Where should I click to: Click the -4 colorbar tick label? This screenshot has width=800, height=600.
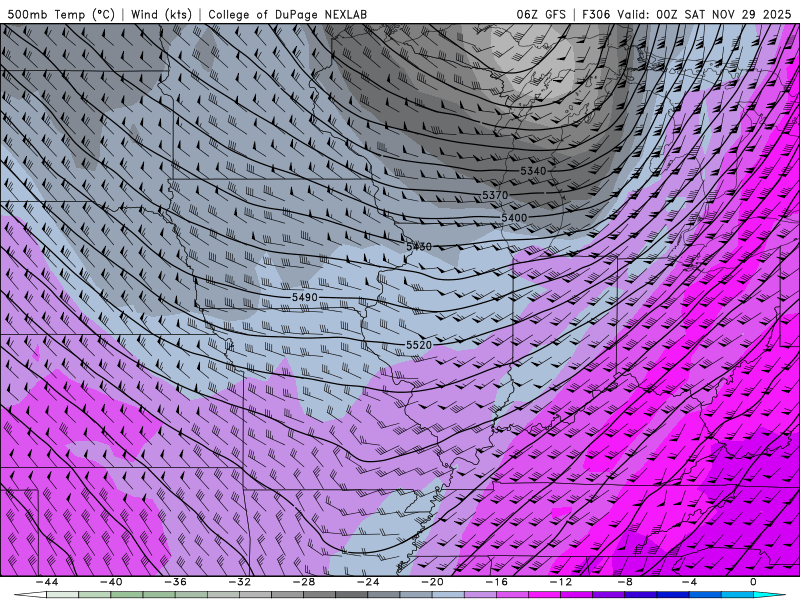click(x=690, y=582)
